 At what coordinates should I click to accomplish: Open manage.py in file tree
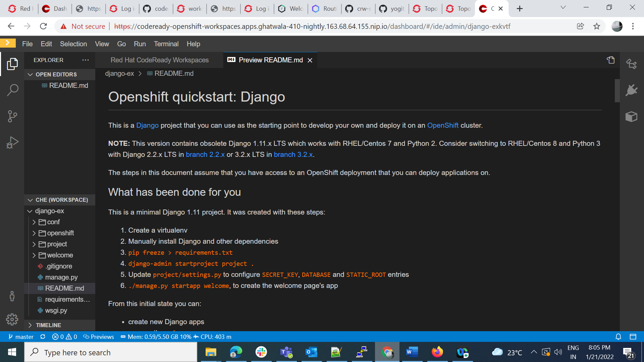pyautogui.click(x=61, y=277)
